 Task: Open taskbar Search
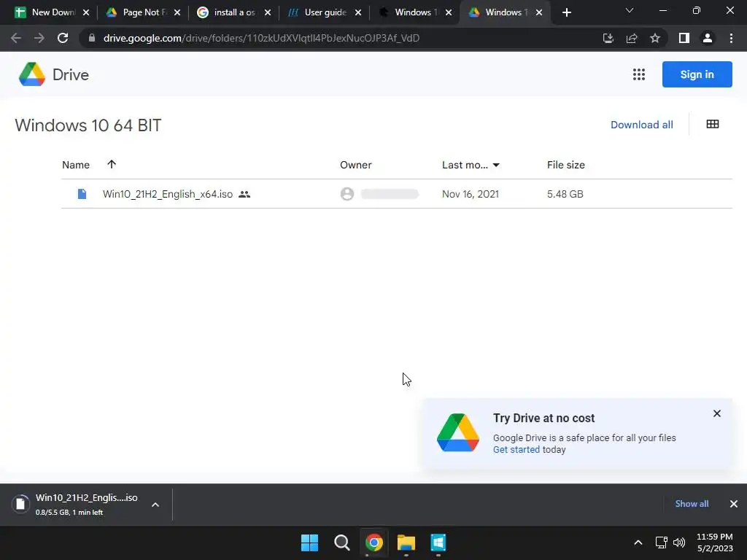341,542
